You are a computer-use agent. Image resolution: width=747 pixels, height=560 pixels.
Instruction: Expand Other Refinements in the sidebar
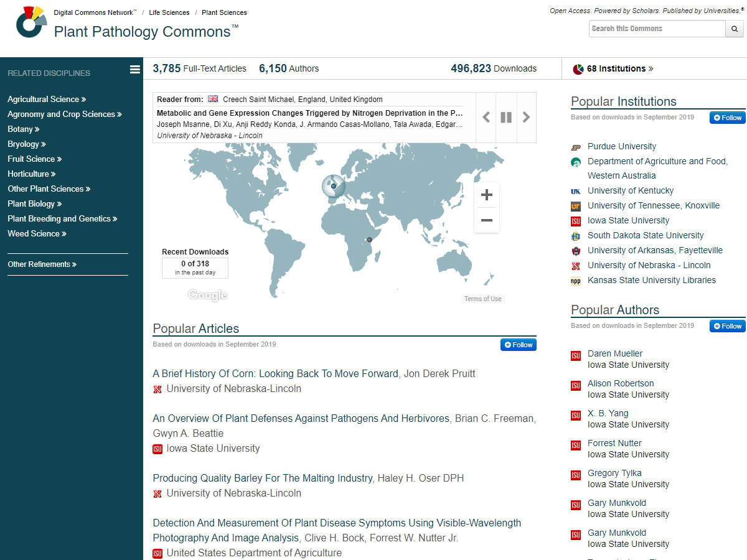(42, 264)
